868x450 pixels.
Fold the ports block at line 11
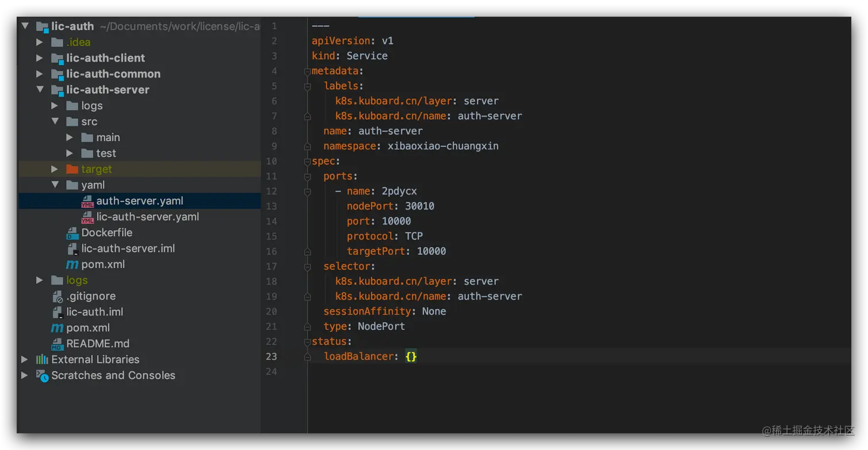pyautogui.click(x=308, y=176)
